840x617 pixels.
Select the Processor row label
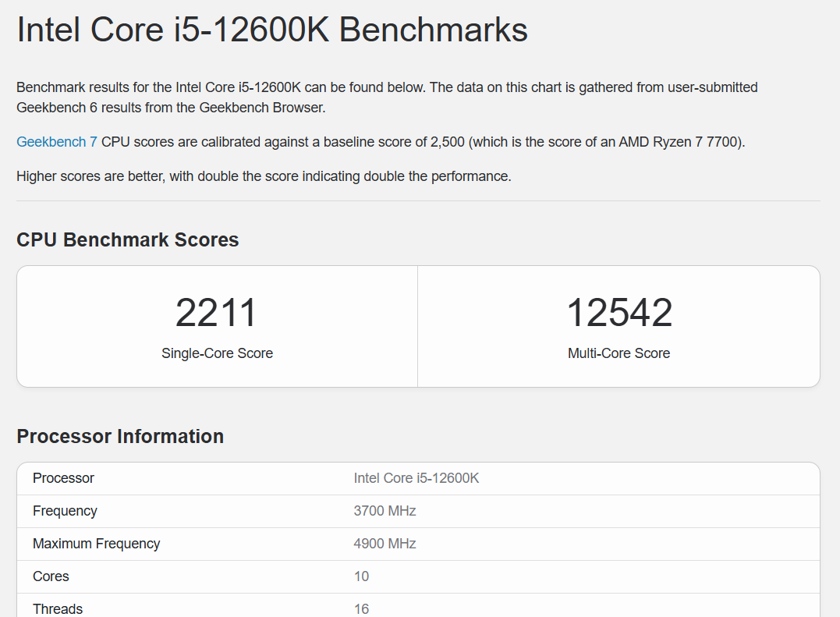pos(63,478)
